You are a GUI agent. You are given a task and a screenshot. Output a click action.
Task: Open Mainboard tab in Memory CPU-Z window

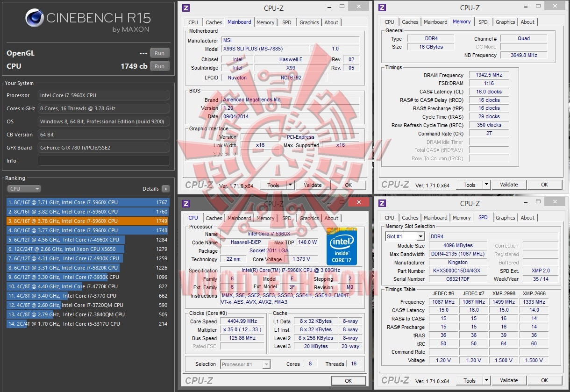(x=435, y=22)
